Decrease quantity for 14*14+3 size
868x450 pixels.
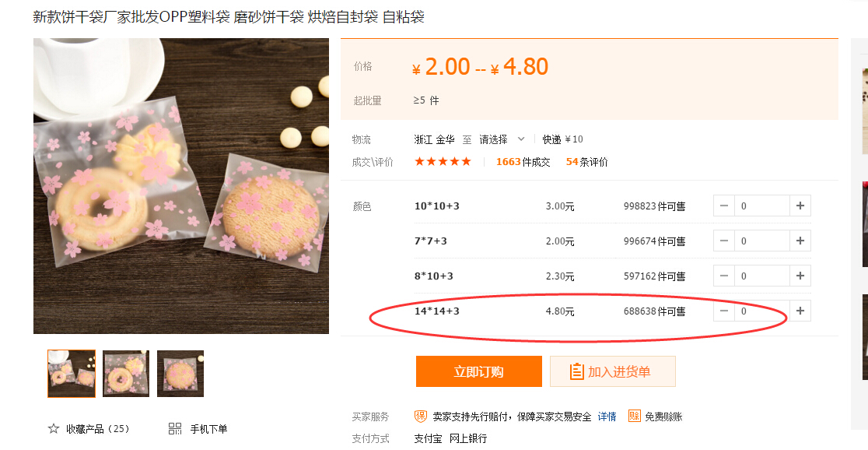[724, 311]
